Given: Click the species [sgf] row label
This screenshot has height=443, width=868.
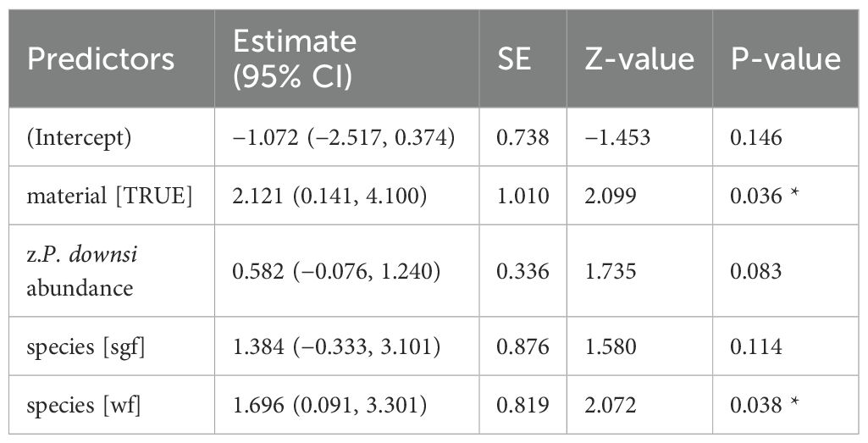Looking at the screenshot, I should pos(86,347).
